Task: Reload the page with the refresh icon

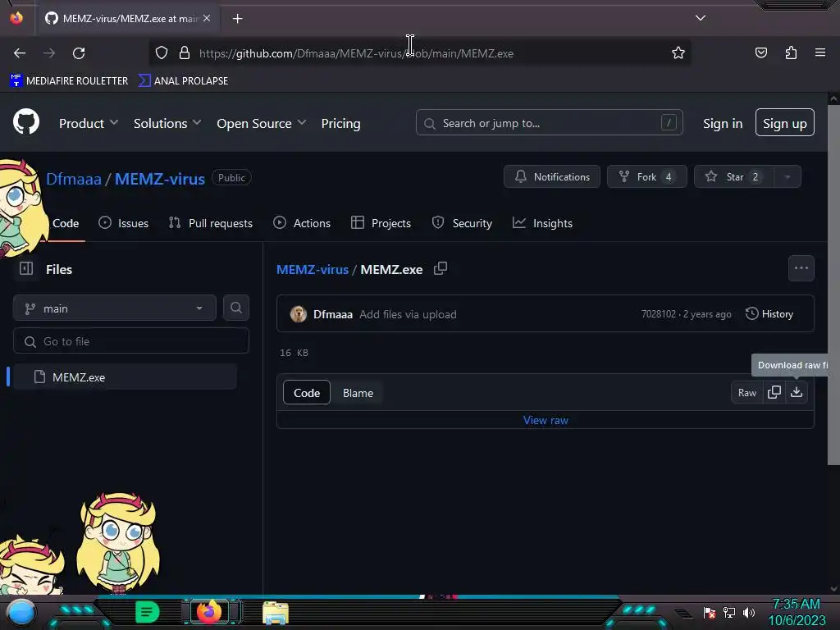Action: 79,53
